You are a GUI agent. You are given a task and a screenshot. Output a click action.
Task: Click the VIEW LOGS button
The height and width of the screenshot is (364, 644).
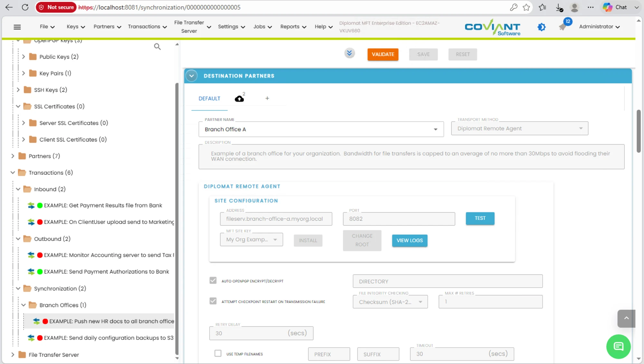[x=410, y=241]
